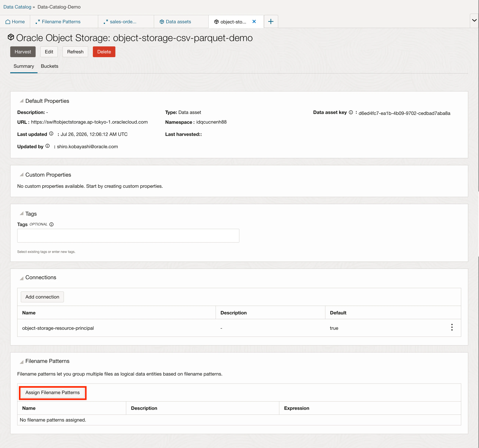The image size is (479, 448).
Task: Collapse the Filename Patterns section
Action: click(x=22, y=362)
